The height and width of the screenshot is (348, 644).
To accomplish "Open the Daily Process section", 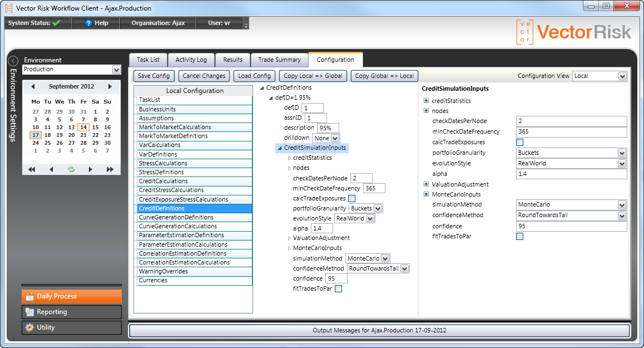I will pyautogui.click(x=72, y=297).
